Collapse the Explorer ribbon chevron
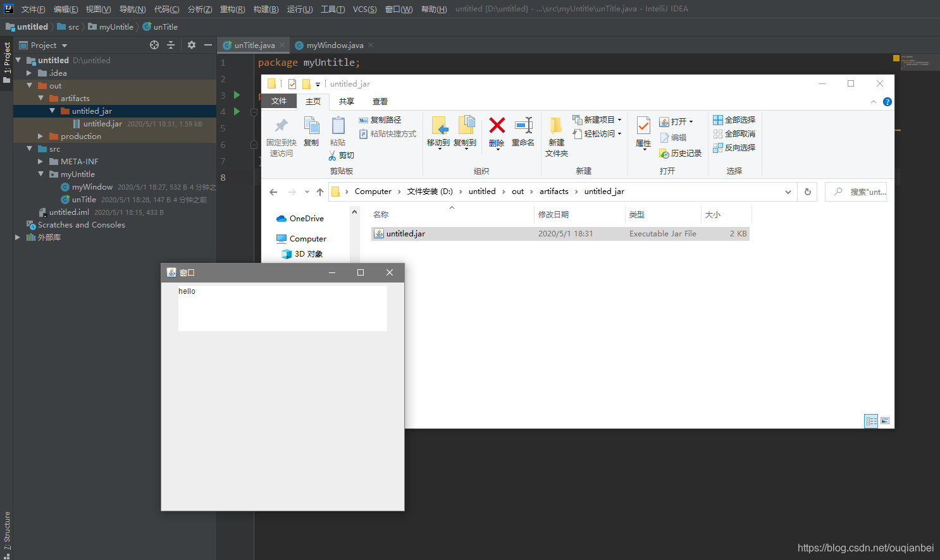This screenshot has height=560, width=940. 874,102
